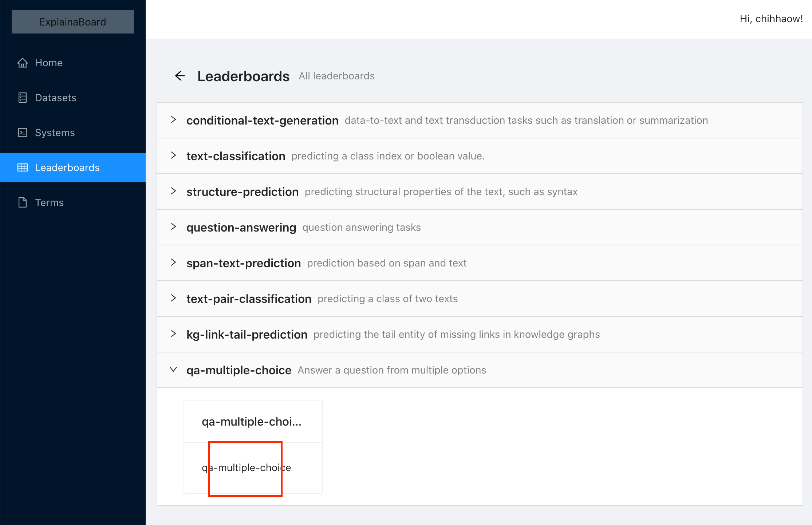Collapse the qa-multiple-choice category
This screenshot has width=812, height=525.
(173, 370)
